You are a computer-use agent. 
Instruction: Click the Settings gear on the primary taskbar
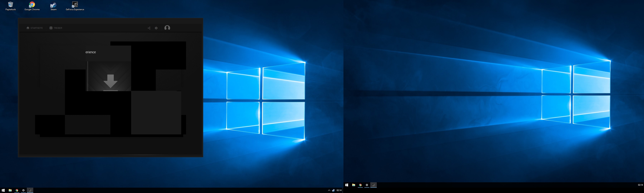point(23,190)
